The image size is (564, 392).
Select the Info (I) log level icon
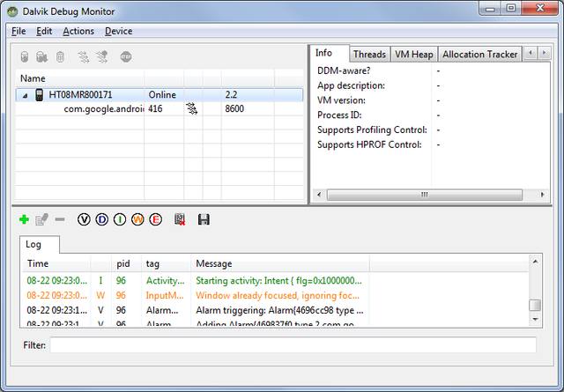point(119,218)
